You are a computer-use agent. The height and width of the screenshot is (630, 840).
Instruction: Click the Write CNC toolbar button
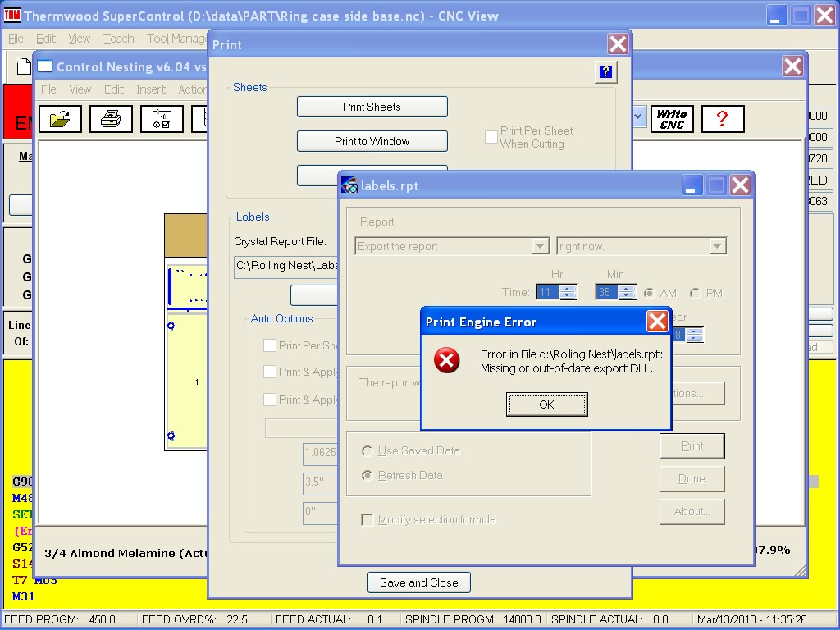[x=672, y=119]
